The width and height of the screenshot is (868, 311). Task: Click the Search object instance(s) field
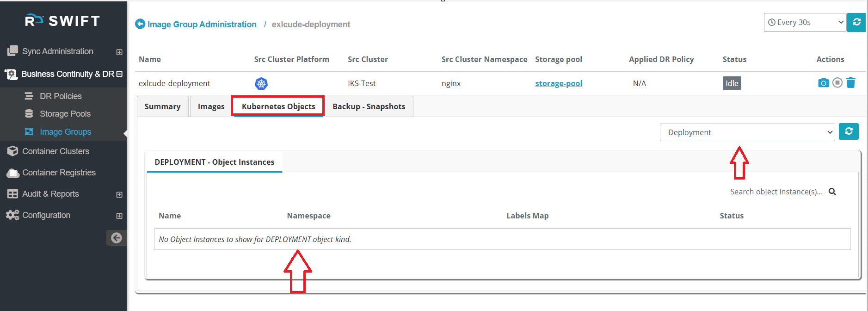(776, 192)
